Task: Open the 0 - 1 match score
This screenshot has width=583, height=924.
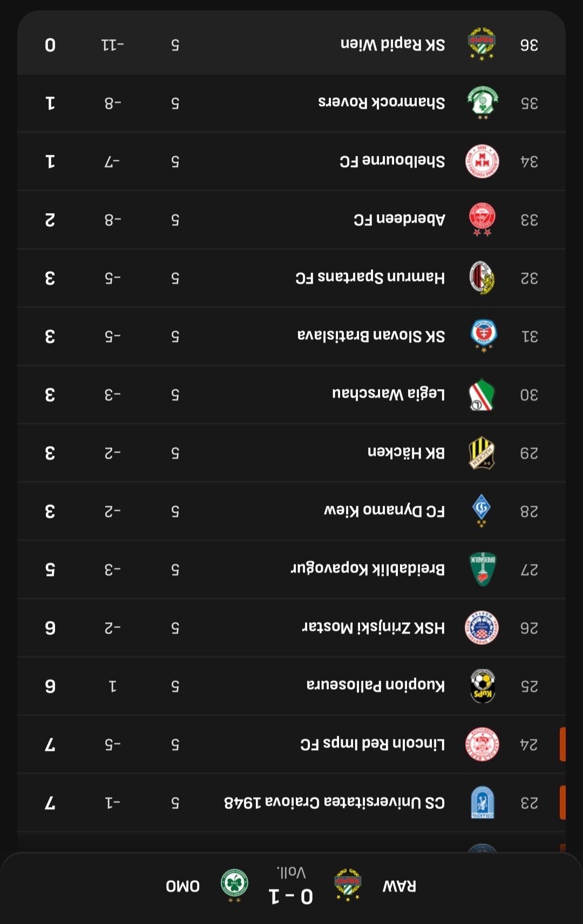Action: click(291, 896)
